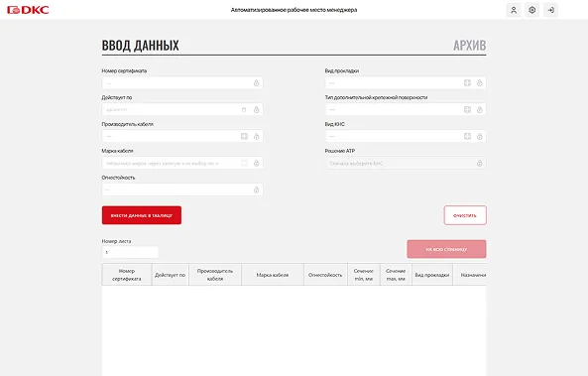This screenshot has height=376, width=588.
Task: Click Вид прокладки column header in table
Action: tap(432, 275)
